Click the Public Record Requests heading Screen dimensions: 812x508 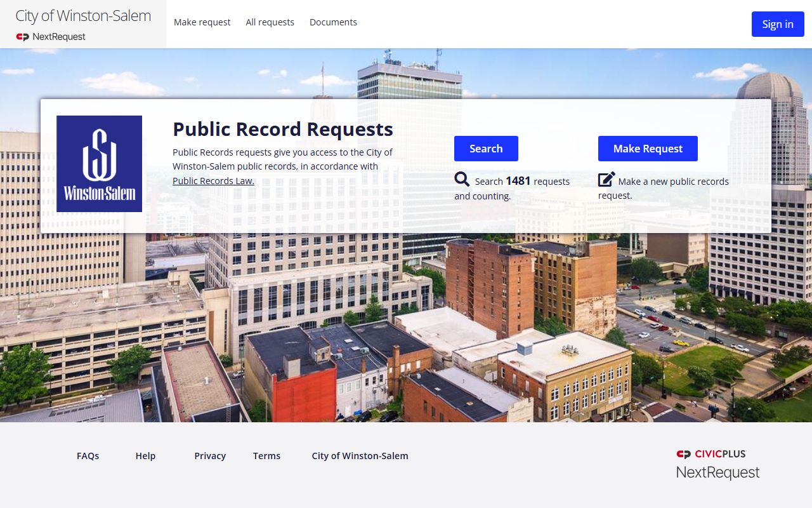[x=283, y=129]
